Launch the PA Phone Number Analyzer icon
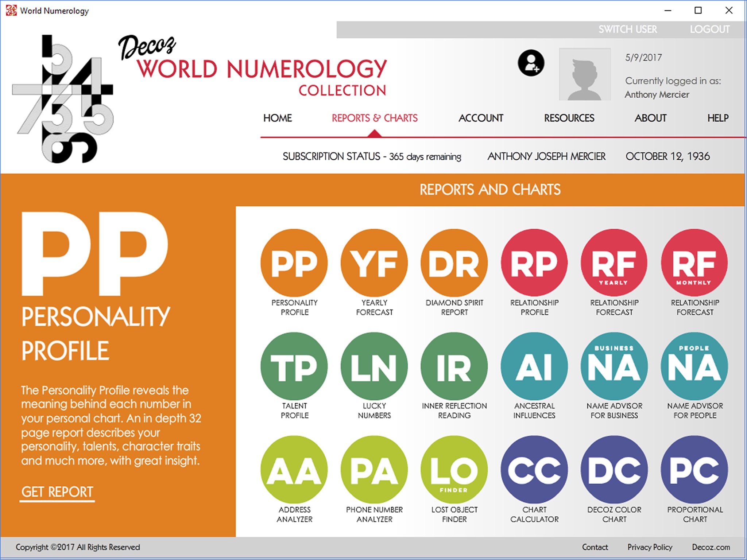 click(374, 470)
